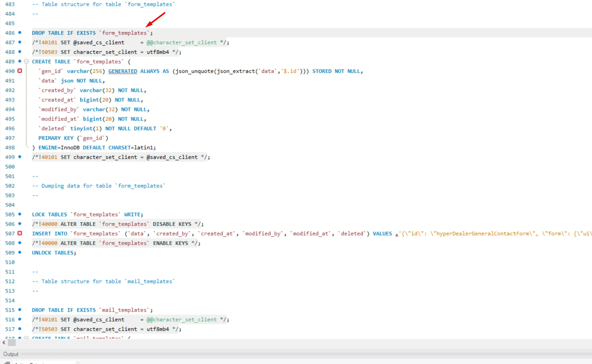Click the statement dot on line 506

click(x=20, y=224)
